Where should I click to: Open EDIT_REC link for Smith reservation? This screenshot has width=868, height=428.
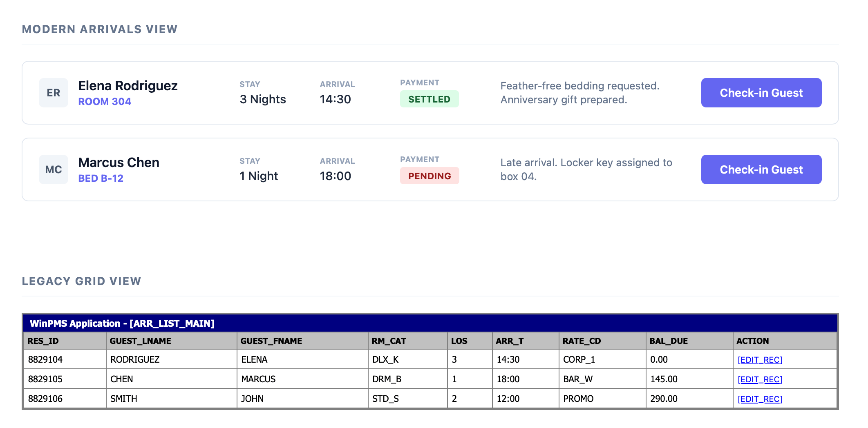click(x=760, y=399)
